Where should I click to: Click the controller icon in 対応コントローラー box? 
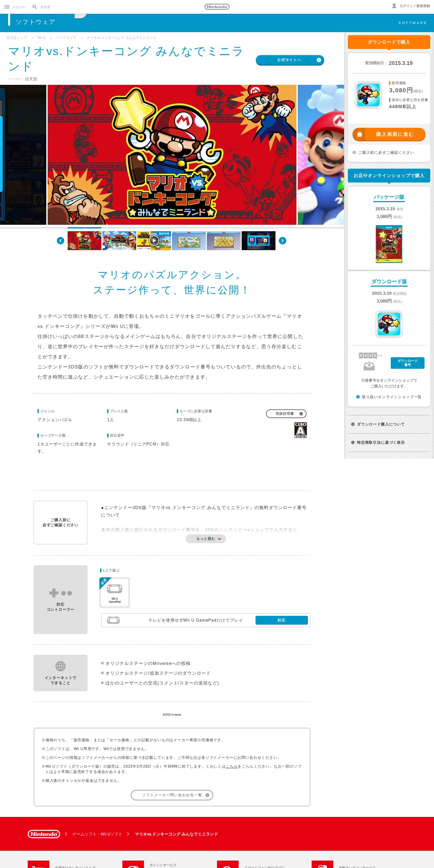tap(61, 593)
